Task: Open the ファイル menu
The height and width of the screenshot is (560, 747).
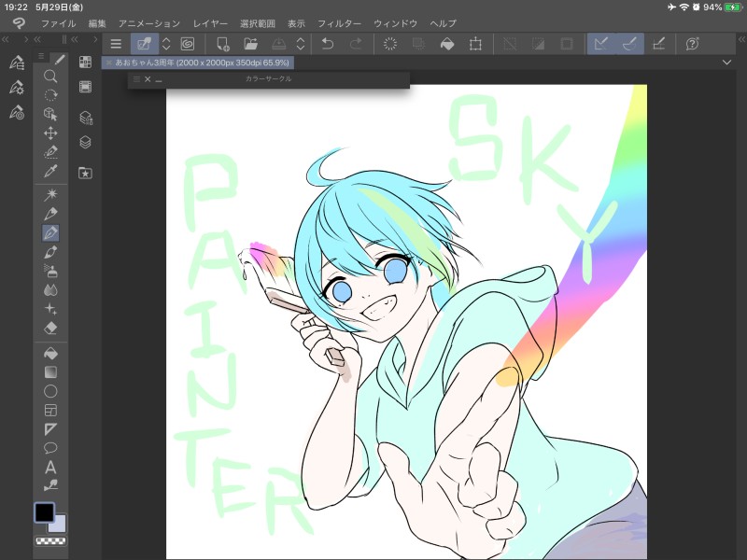Action: pos(58,23)
